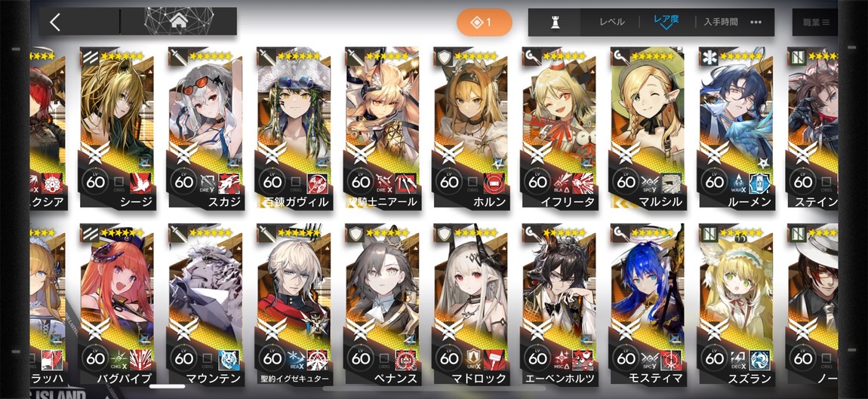This screenshot has height=399, width=868.
Task: Open the three-dots more options
Action: [756, 22]
